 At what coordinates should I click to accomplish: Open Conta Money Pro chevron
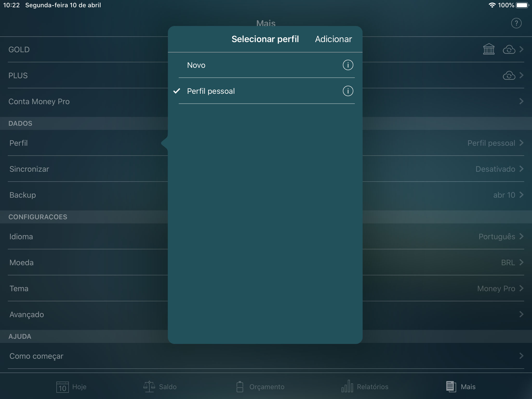click(x=521, y=101)
